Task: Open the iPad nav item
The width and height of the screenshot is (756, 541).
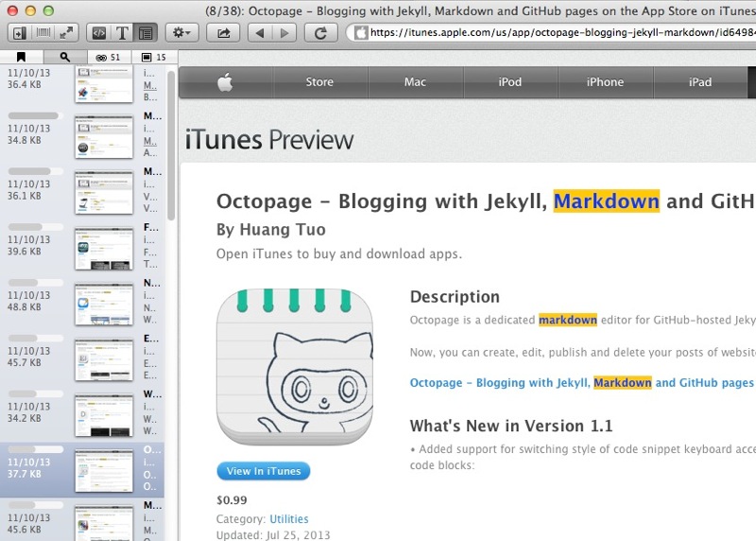Action: [x=700, y=82]
